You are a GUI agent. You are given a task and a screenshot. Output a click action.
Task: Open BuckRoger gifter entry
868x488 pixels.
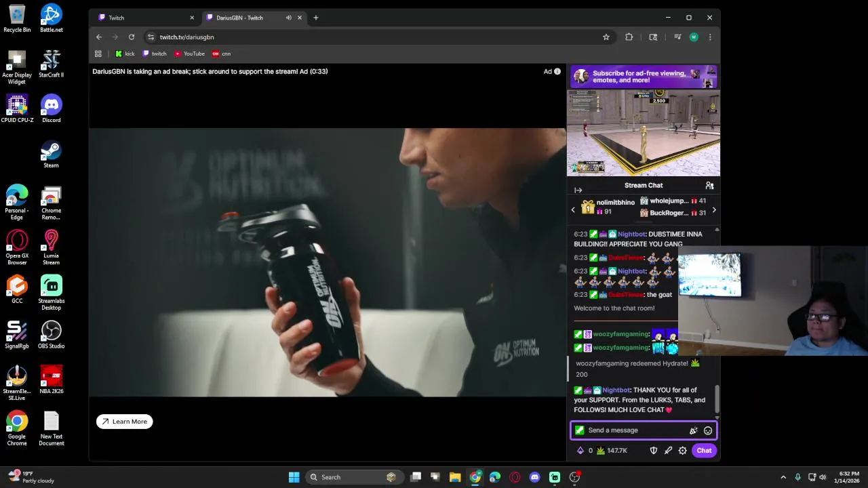(673, 213)
